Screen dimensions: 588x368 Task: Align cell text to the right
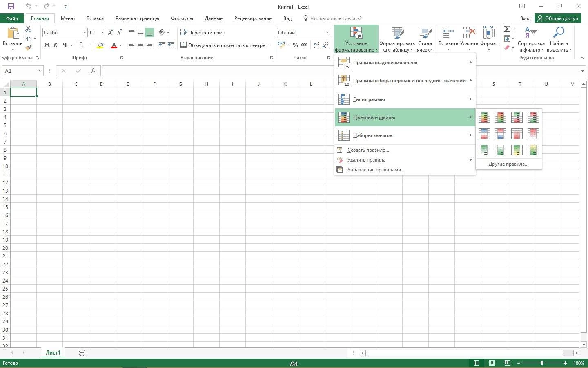149,45
